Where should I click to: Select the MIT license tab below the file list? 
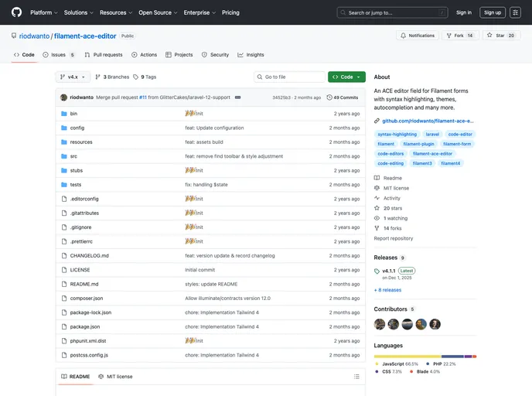pos(115,377)
